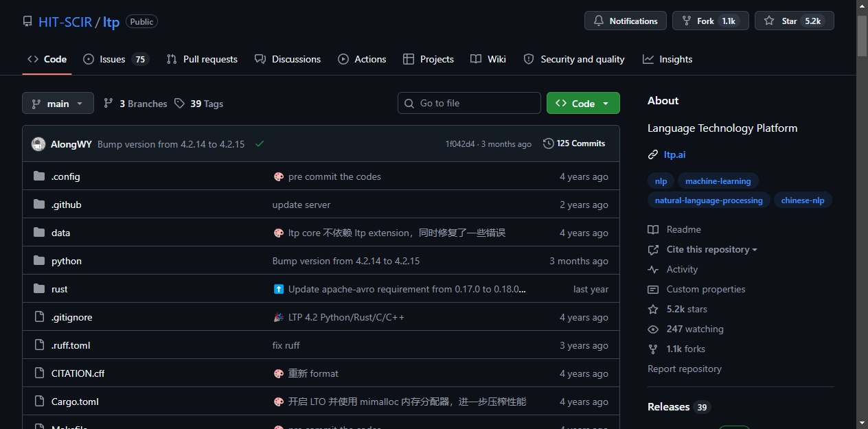Open the Cargo.toml file
Image resolution: width=868 pixels, height=429 pixels.
coord(75,402)
